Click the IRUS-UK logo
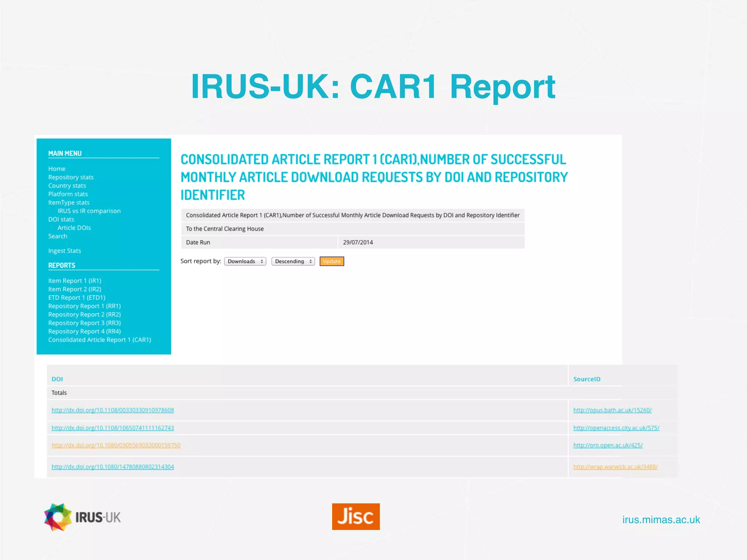747x560 pixels. (82, 517)
